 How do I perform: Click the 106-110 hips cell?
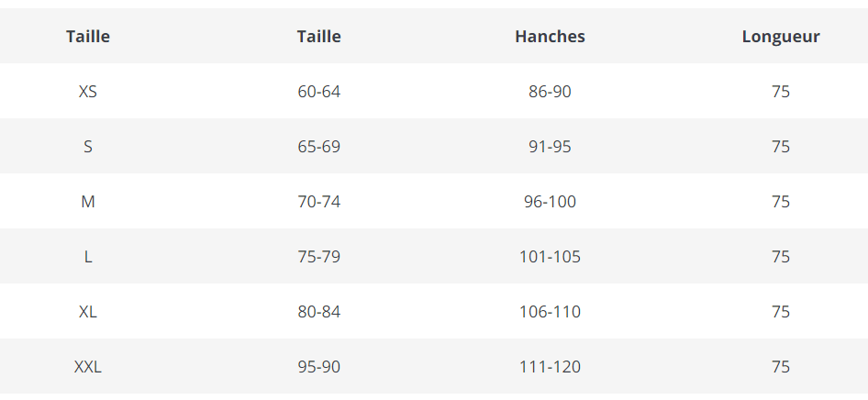coord(550,312)
